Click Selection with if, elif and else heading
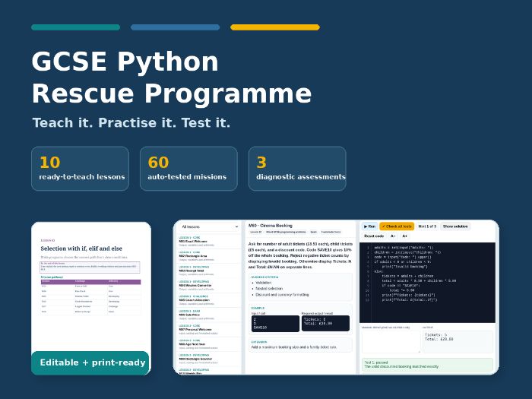This screenshot has width=532, height=399. tap(81, 249)
